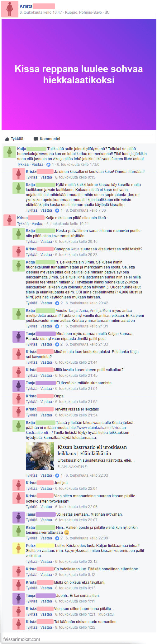Click the Tykkää thumbs-up icon under the post

click(x=7, y=139)
